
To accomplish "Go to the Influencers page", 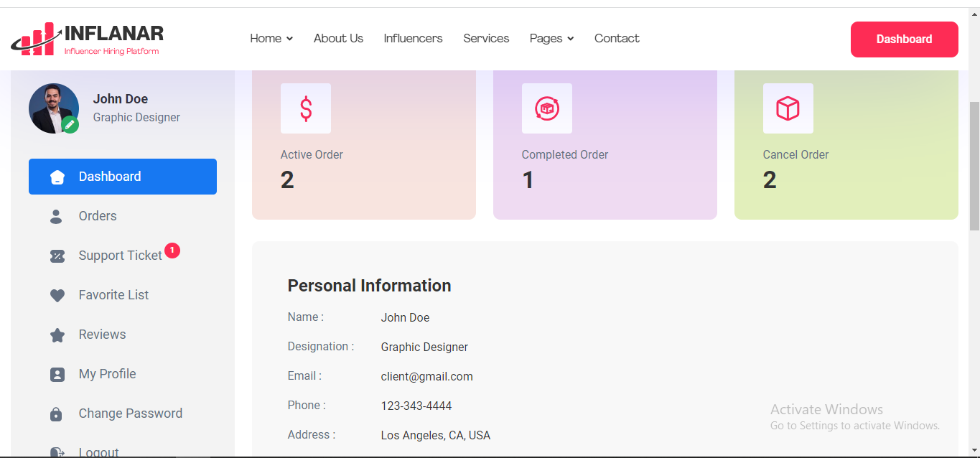I will 413,39.
